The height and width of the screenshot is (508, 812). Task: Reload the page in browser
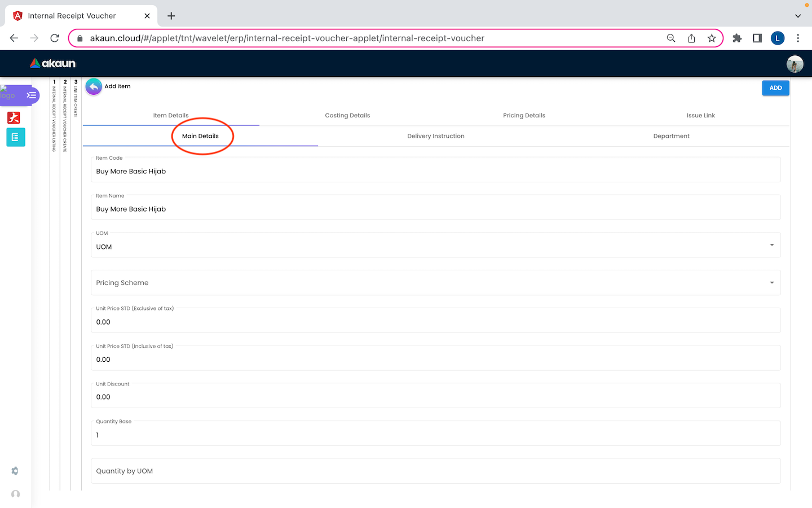tap(55, 38)
